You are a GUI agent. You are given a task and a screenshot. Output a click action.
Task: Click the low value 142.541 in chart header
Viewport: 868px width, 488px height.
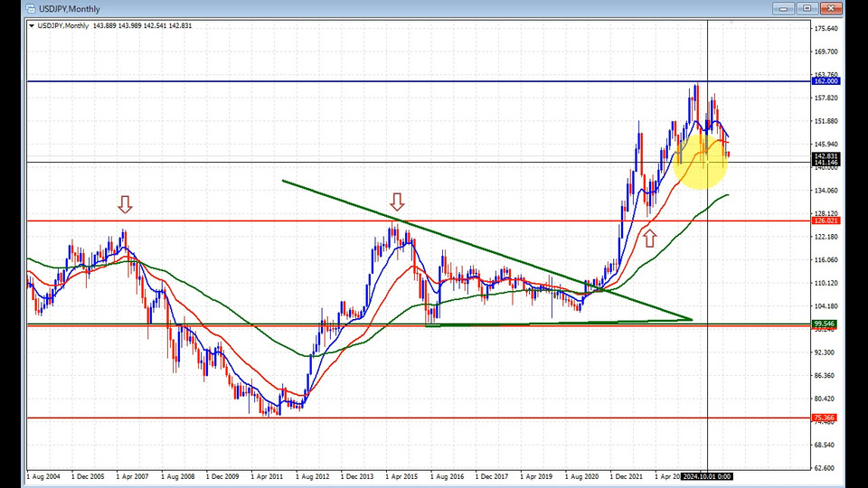click(x=155, y=26)
